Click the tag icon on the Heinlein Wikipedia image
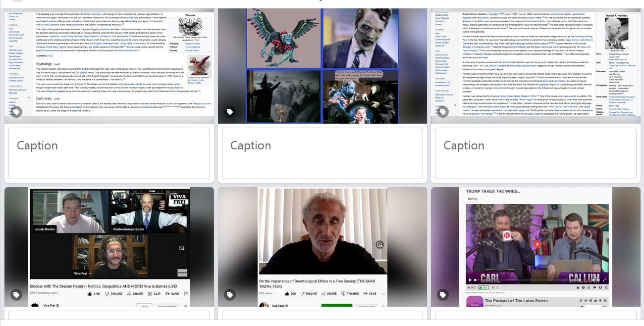644x326 pixels. (443, 112)
